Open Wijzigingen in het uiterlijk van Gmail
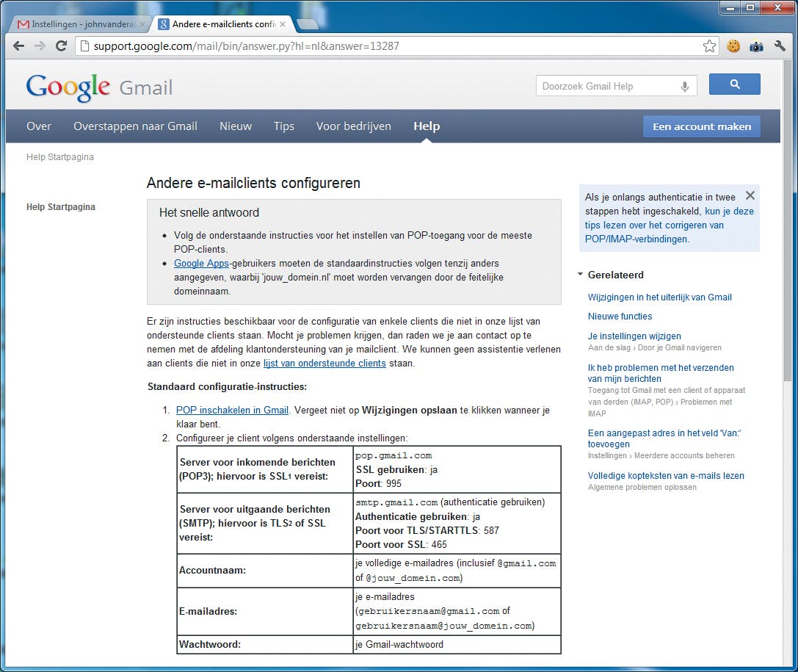This screenshot has width=798, height=672. [x=659, y=297]
